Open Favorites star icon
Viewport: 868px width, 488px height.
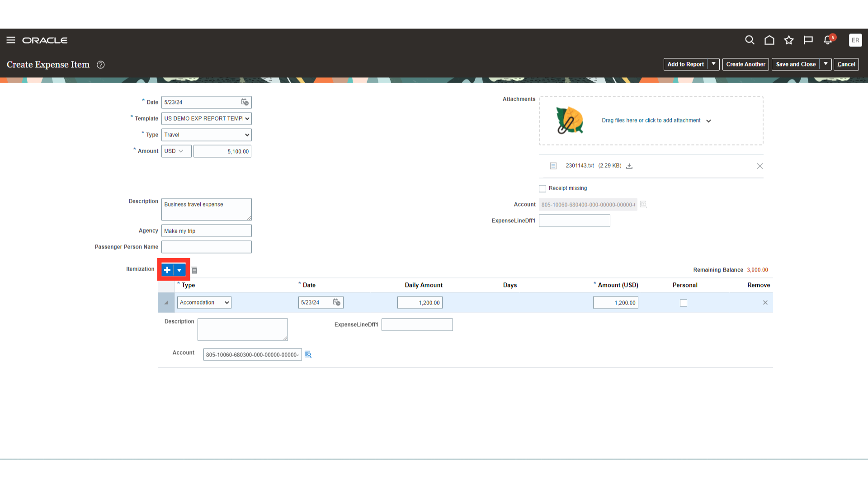(x=789, y=40)
